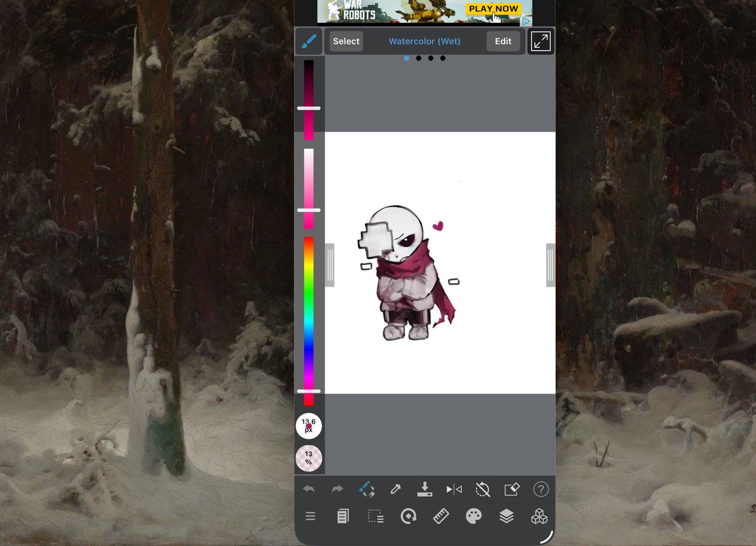Tap the Select button

click(x=346, y=42)
